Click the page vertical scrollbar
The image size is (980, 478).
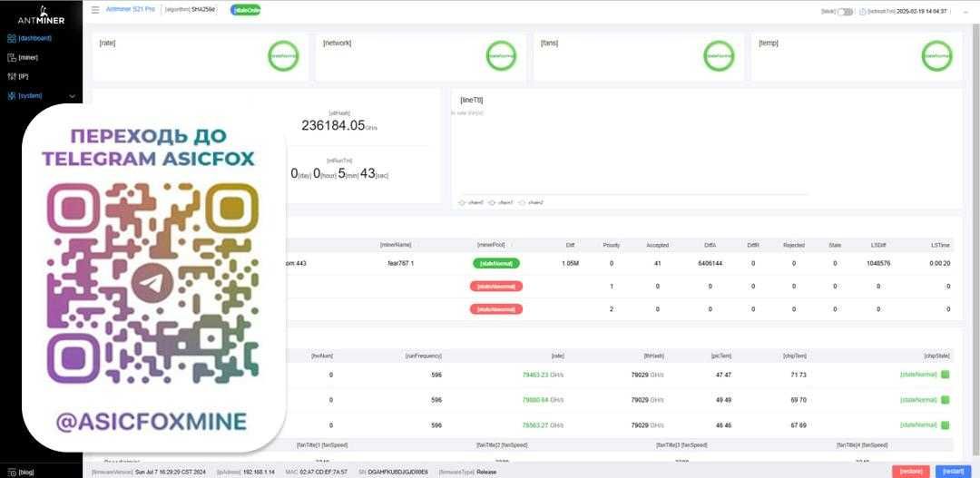tap(975, 238)
